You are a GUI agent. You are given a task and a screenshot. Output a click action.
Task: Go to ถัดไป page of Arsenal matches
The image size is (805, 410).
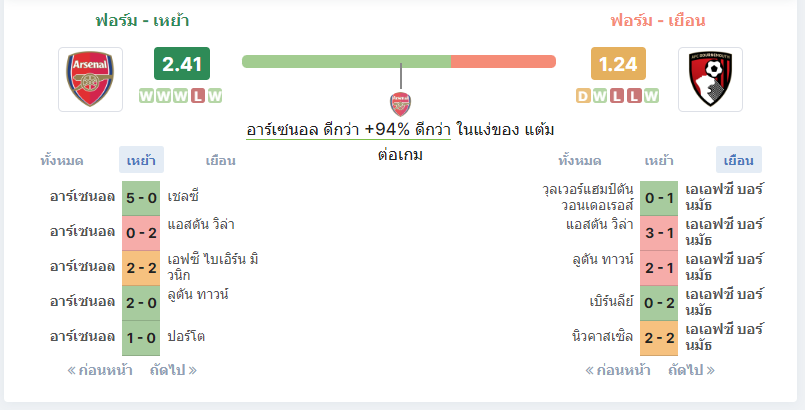[x=173, y=370]
